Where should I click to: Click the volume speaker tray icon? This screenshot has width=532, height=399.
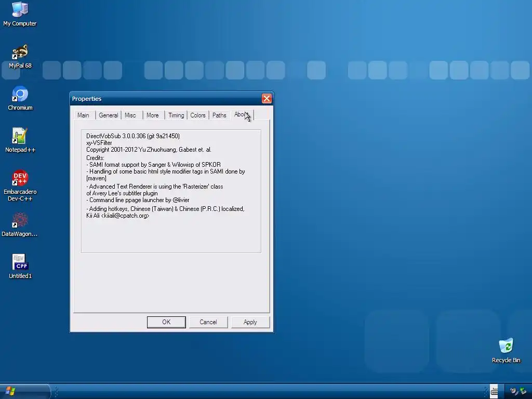[x=514, y=392]
